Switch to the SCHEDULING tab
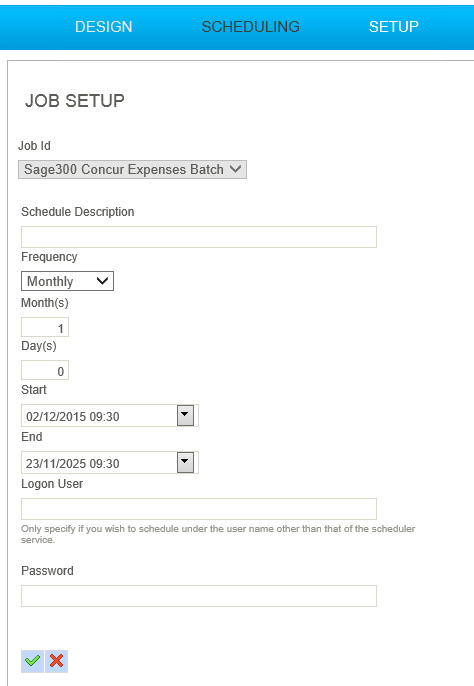This screenshot has height=686, width=474. click(x=250, y=27)
